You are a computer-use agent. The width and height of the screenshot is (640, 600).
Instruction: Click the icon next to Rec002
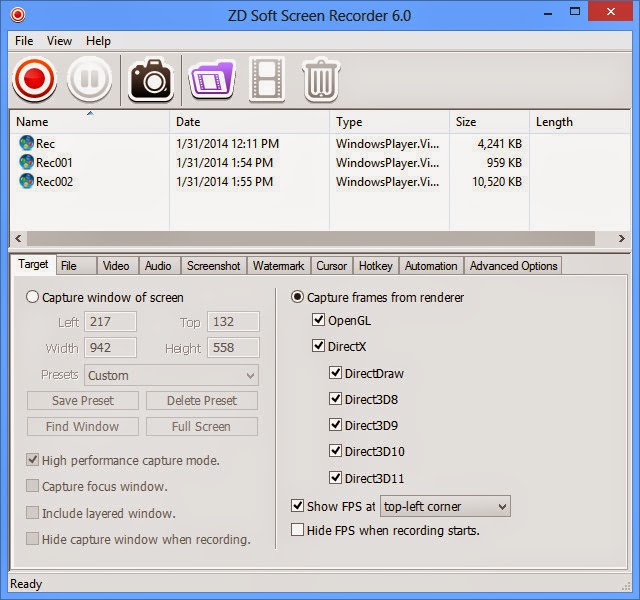coord(27,181)
